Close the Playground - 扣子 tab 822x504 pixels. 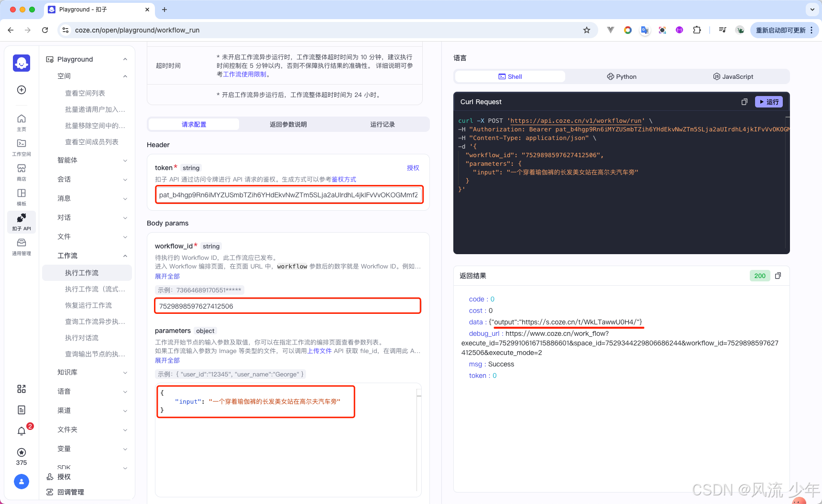[x=147, y=10]
